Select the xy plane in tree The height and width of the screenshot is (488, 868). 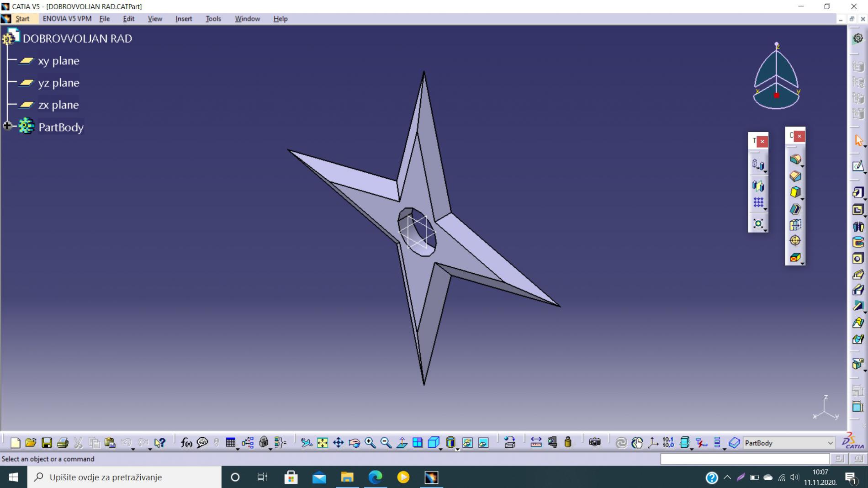[58, 61]
